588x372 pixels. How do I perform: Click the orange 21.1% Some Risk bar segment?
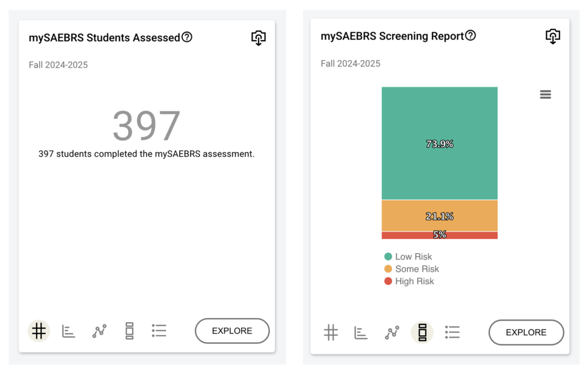point(439,216)
